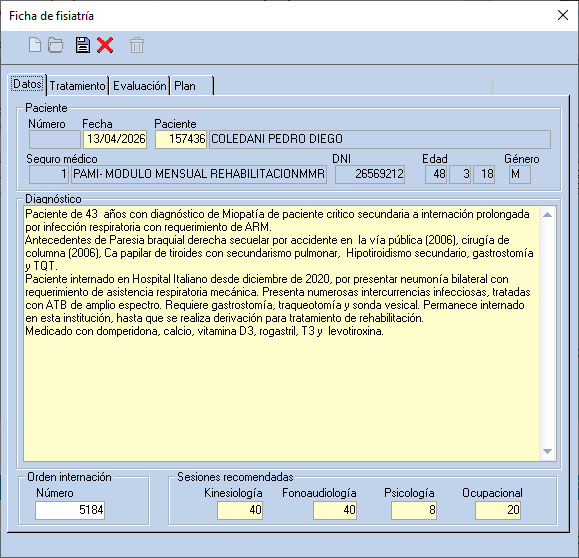This screenshot has height=558, width=579.
Task: Save the record with the floppy disk icon
Action: [x=83, y=45]
